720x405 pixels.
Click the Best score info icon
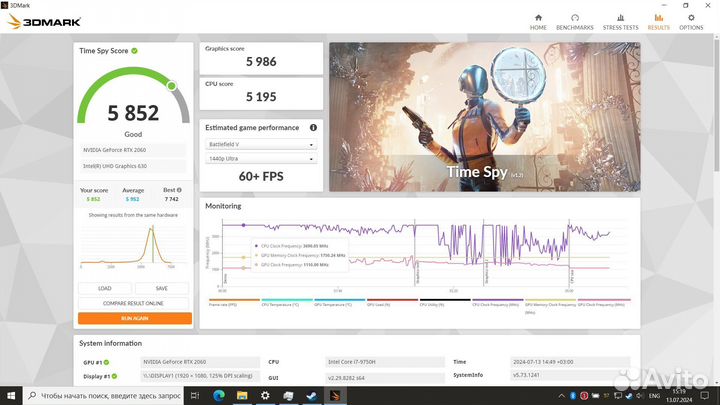click(179, 190)
